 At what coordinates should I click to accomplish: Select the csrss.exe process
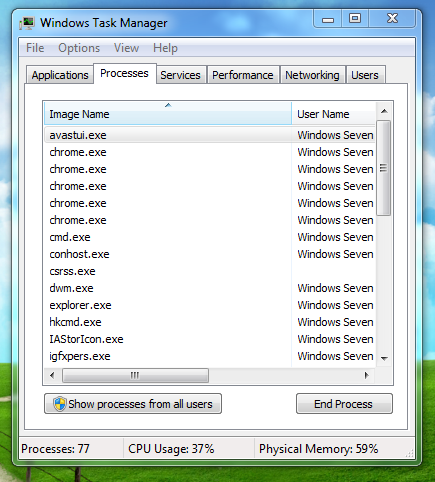point(210,271)
